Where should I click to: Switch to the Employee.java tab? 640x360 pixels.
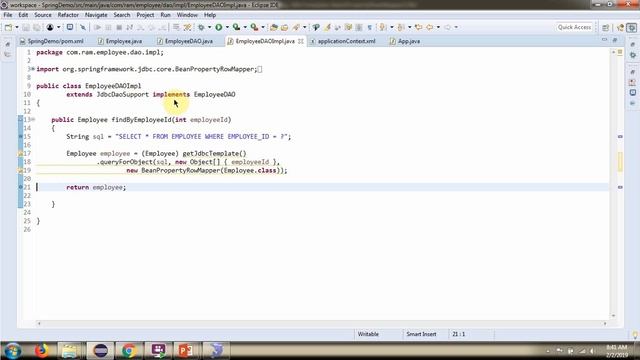pyautogui.click(x=120, y=41)
